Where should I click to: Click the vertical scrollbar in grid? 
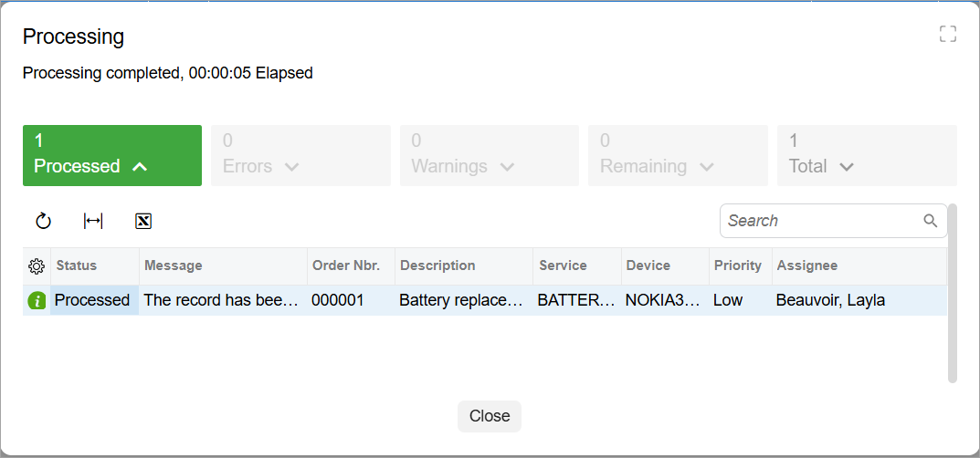[x=953, y=293]
